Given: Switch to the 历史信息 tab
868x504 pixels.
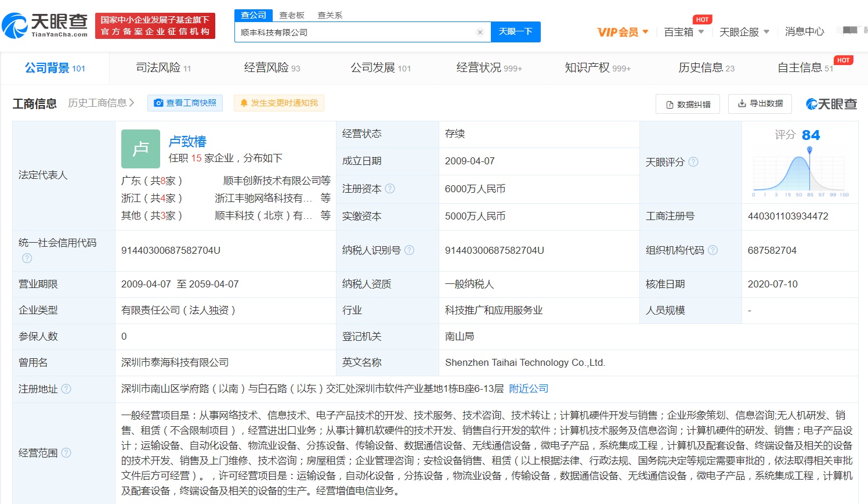Looking at the screenshot, I should 706,68.
